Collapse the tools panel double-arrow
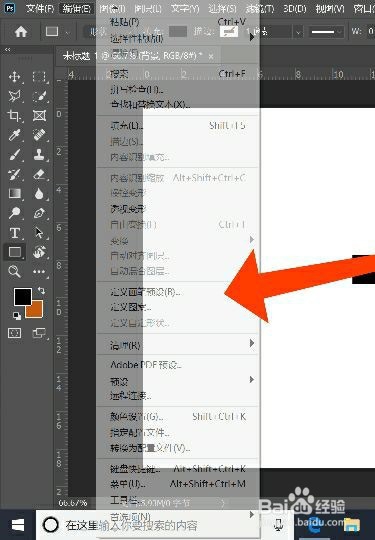Screen dimensions: 375x540 (7, 50)
